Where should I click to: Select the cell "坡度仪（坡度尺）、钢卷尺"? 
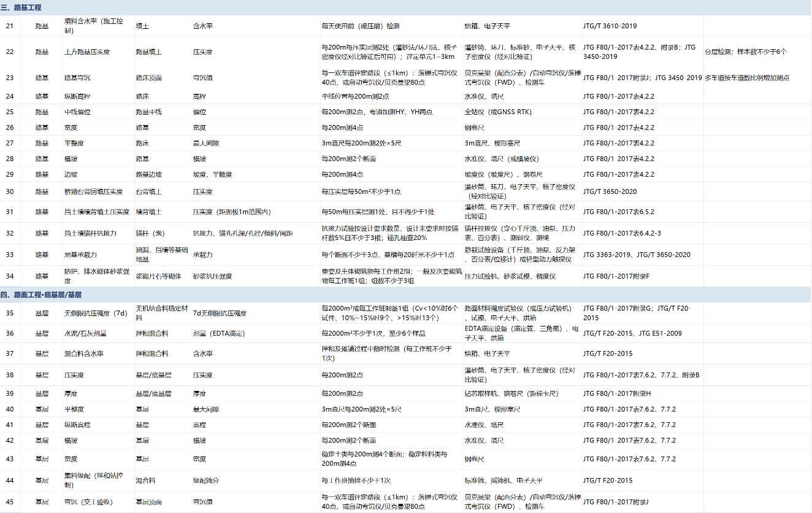point(504,175)
